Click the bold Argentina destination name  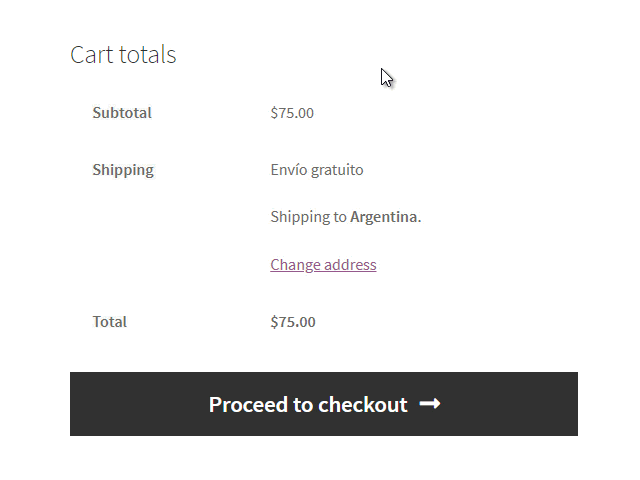tap(384, 217)
